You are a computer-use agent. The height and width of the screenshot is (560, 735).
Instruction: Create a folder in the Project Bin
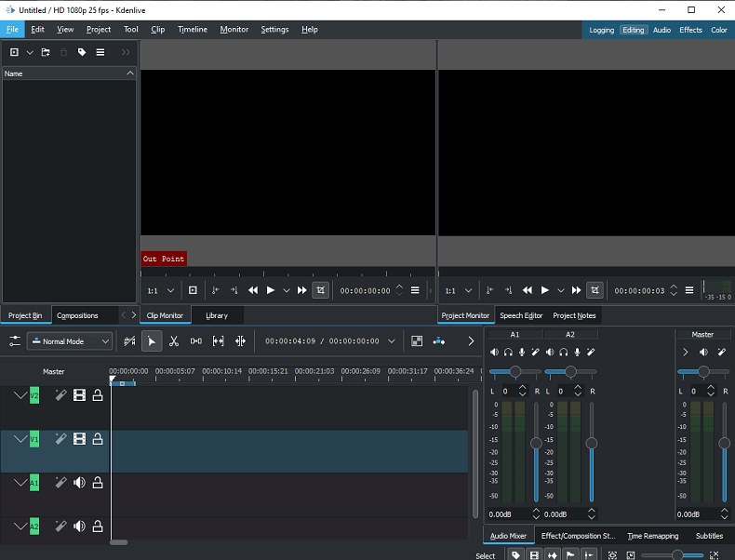(x=46, y=52)
